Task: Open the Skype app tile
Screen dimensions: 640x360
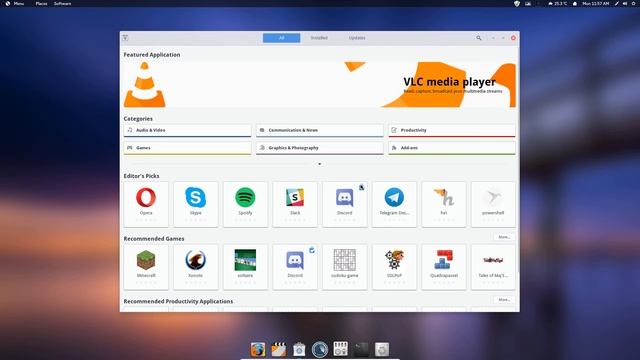Action: click(196, 204)
